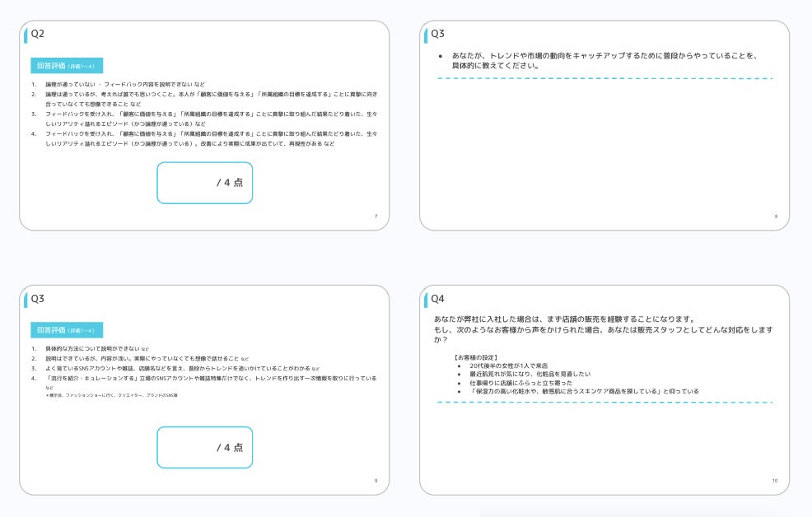Click Q2 criterion 2 '考えれば誰でも思いつくこと'

click(x=136, y=94)
